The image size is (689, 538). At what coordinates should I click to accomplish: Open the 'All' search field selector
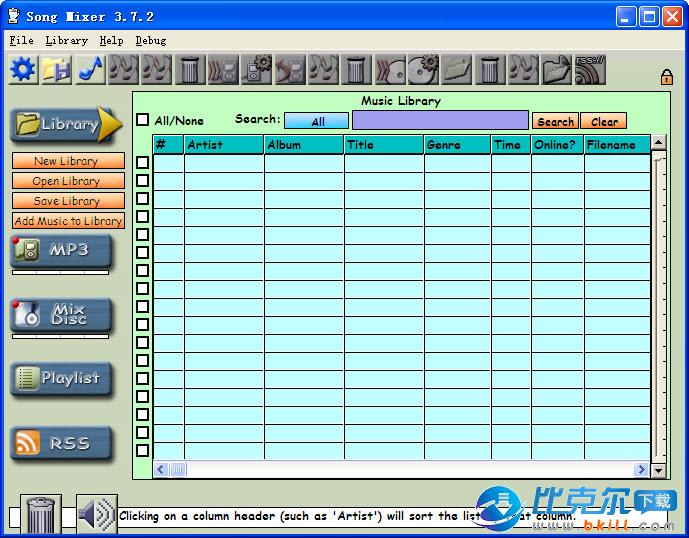317,121
